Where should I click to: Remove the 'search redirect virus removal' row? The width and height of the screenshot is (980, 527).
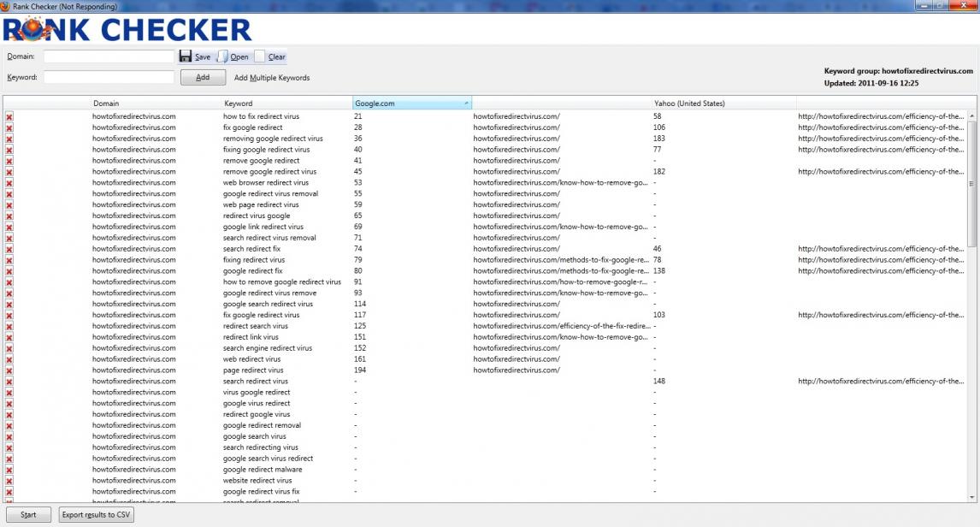[x=9, y=238]
